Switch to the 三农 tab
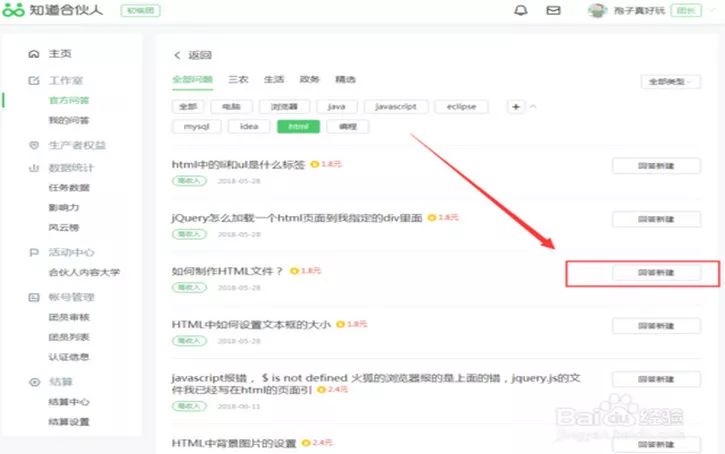The image size is (725, 454). pos(238,80)
